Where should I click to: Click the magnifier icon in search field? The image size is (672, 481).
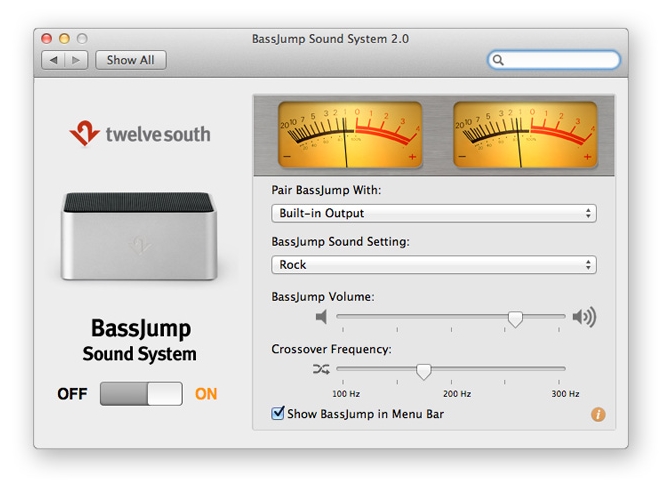coord(499,60)
